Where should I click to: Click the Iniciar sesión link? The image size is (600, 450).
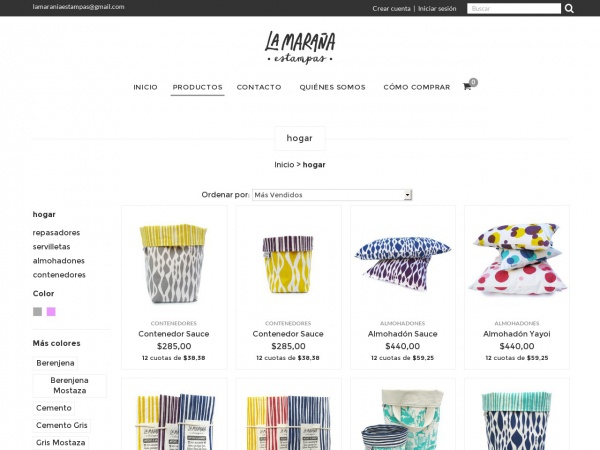[437, 8]
